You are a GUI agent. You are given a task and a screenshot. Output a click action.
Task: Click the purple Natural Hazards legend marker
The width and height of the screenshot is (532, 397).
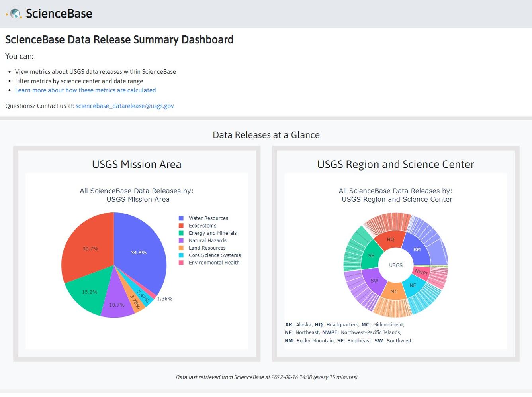click(181, 240)
